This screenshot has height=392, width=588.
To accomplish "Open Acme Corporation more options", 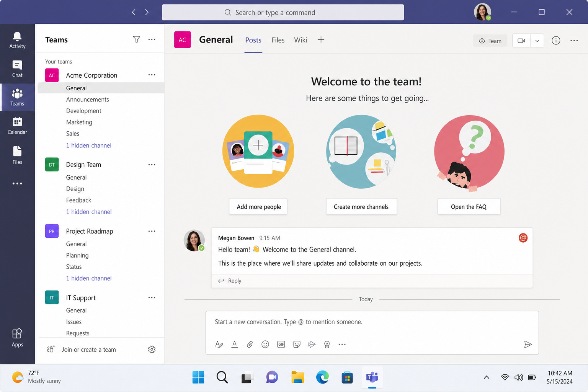I will click(x=152, y=75).
